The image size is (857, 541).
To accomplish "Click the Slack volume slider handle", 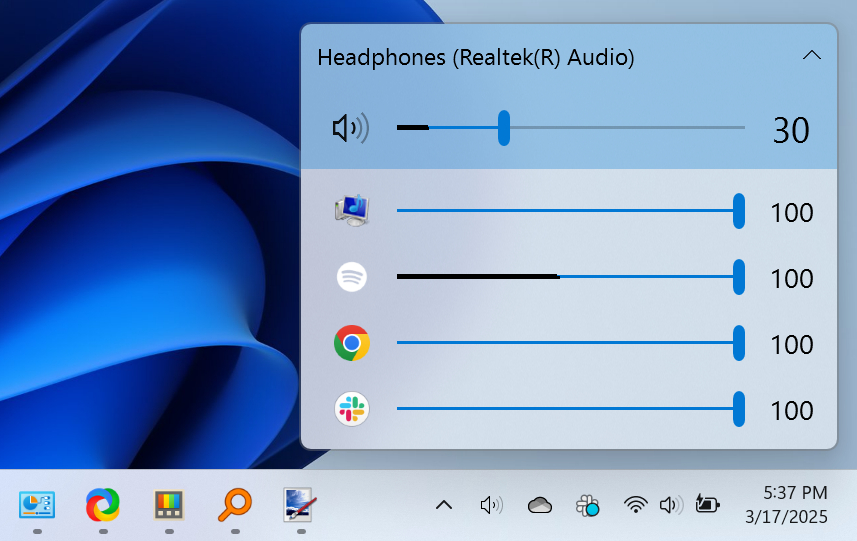I will [739, 409].
